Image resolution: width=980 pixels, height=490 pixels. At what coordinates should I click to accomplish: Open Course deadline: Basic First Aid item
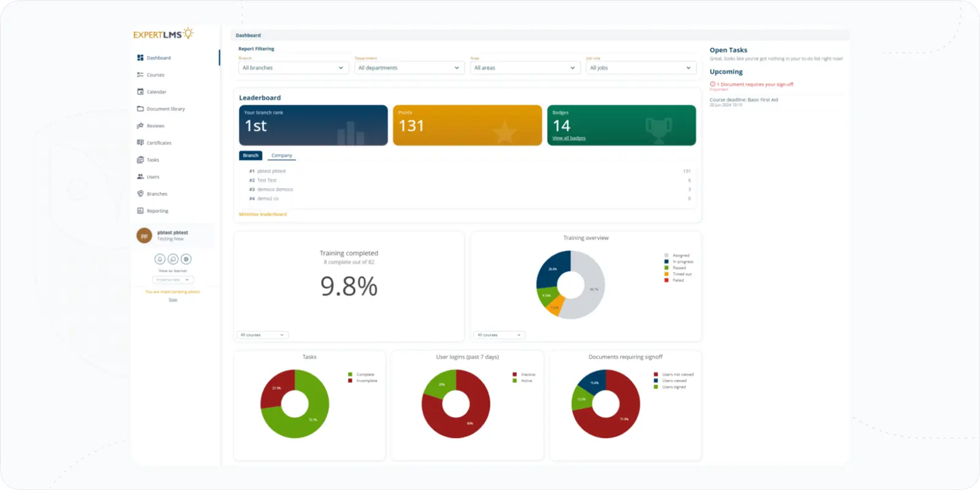pyautogui.click(x=743, y=100)
